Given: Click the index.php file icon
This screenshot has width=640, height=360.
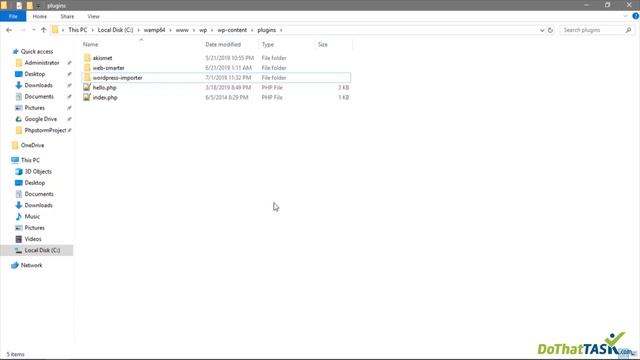Looking at the screenshot, I should pyautogui.click(x=87, y=97).
